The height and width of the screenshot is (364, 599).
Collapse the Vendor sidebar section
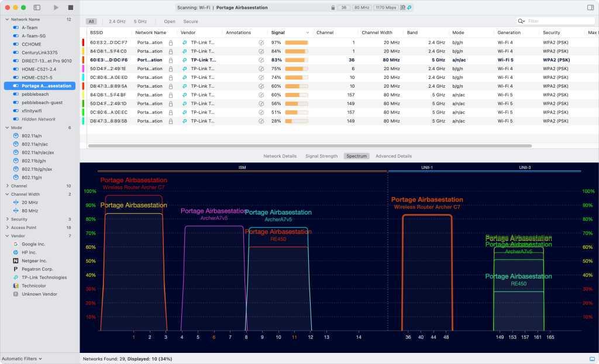[7, 236]
